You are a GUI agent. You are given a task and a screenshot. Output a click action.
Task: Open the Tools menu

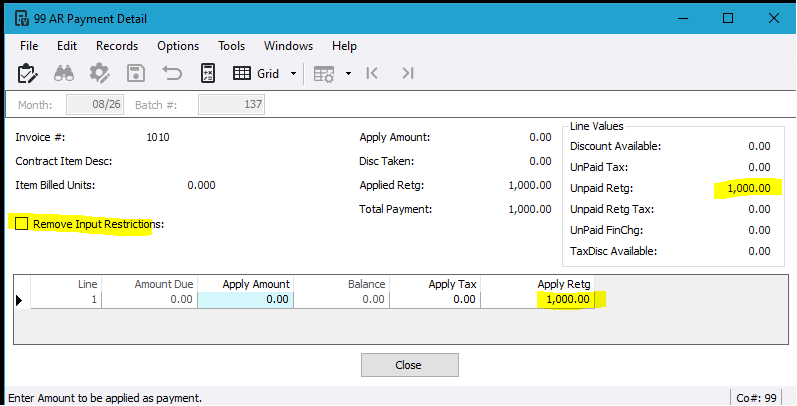click(231, 46)
